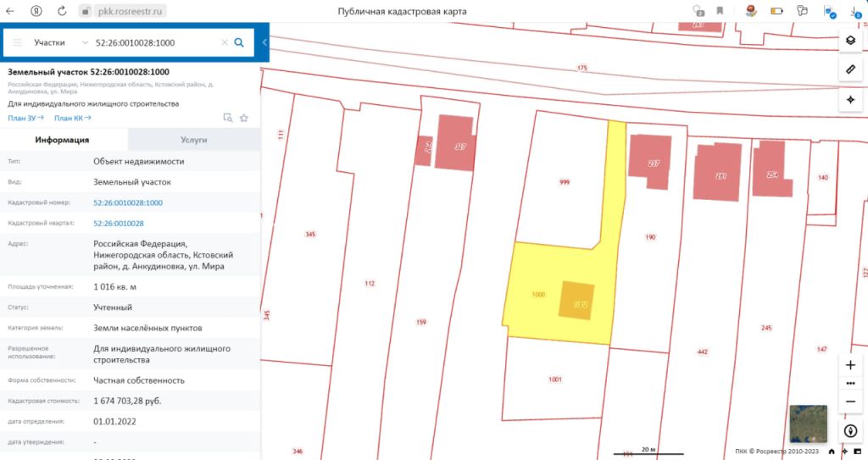Zoom out on the cadastral map

[850, 402]
